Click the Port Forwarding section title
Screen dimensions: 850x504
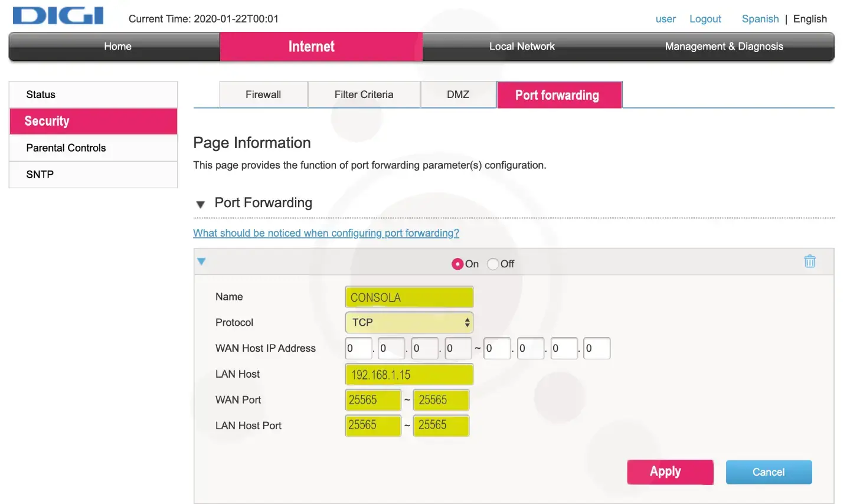tap(263, 202)
